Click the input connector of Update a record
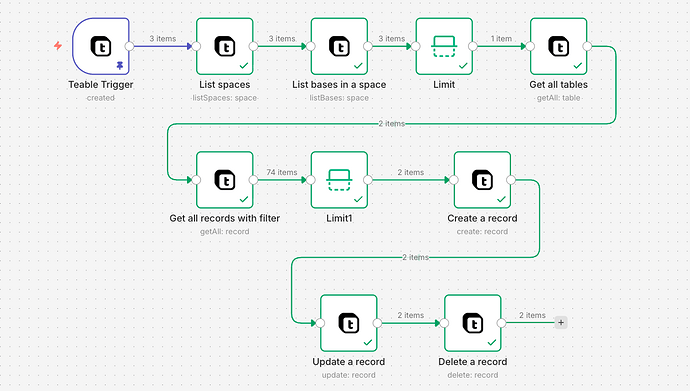Image resolution: width=690 pixels, height=391 pixels. tap(320, 323)
